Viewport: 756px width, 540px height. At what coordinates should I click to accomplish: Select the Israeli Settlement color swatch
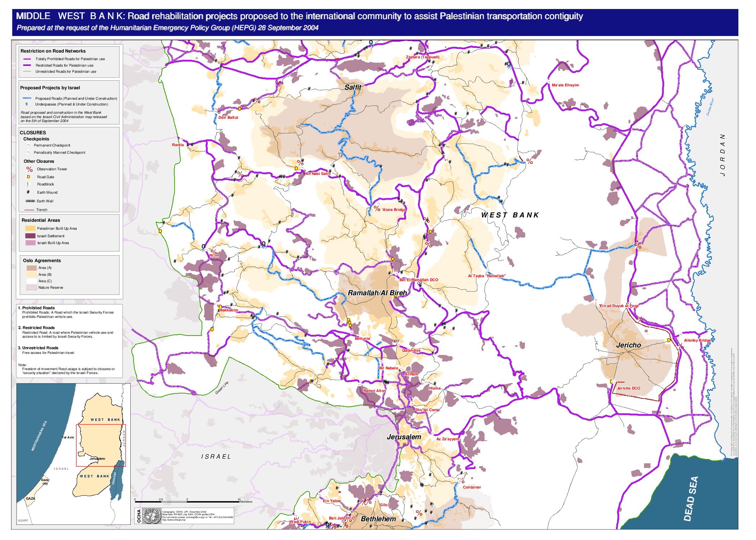pyautogui.click(x=30, y=236)
